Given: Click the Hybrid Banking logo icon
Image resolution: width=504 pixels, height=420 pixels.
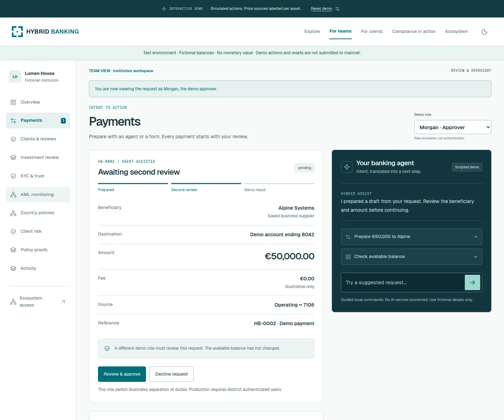Looking at the screenshot, I should pyautogui.click(x=17, y=31).
